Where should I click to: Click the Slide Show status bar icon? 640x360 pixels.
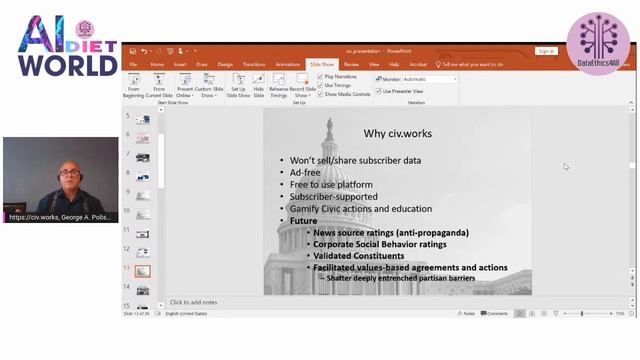[556, 313]
